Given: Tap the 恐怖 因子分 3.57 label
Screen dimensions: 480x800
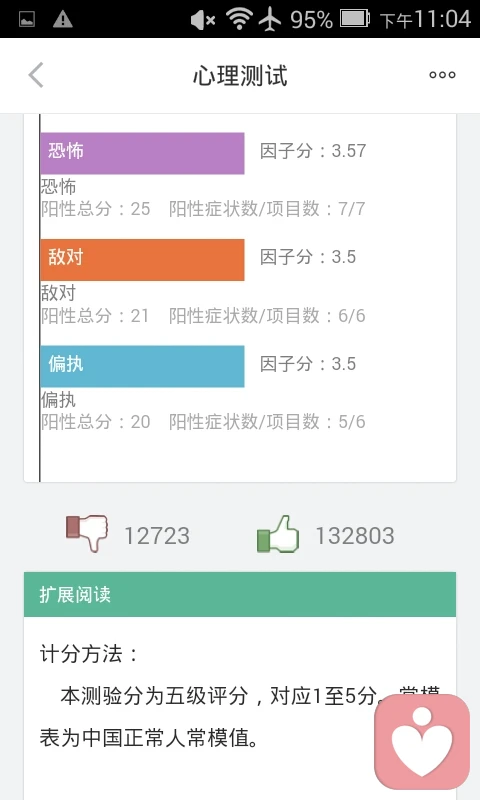Looking at the screenshot, I should pos(313,151).
